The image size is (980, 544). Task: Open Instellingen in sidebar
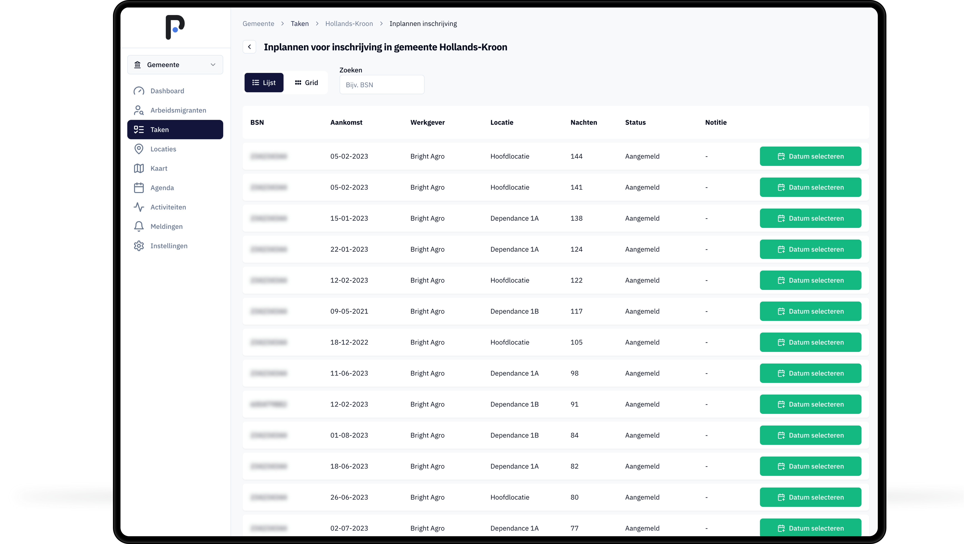click(175, 246)
